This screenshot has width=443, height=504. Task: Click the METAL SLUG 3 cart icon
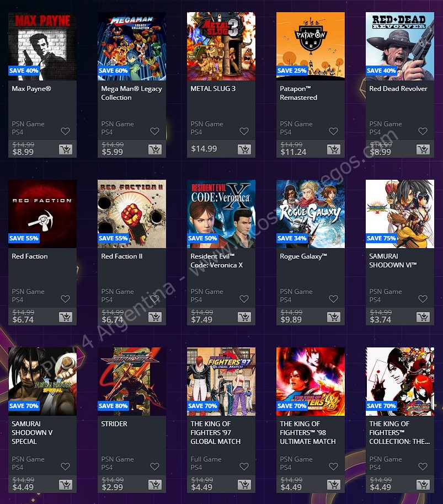click(x=244, y=149)
